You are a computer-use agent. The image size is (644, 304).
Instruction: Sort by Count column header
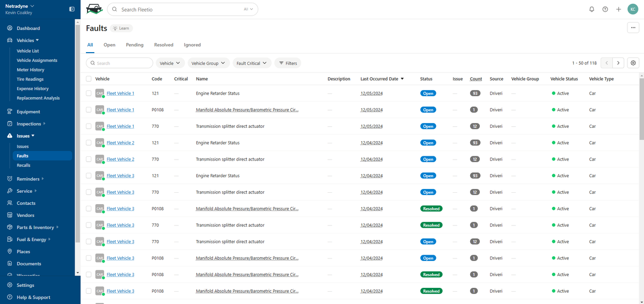point(475,79)
